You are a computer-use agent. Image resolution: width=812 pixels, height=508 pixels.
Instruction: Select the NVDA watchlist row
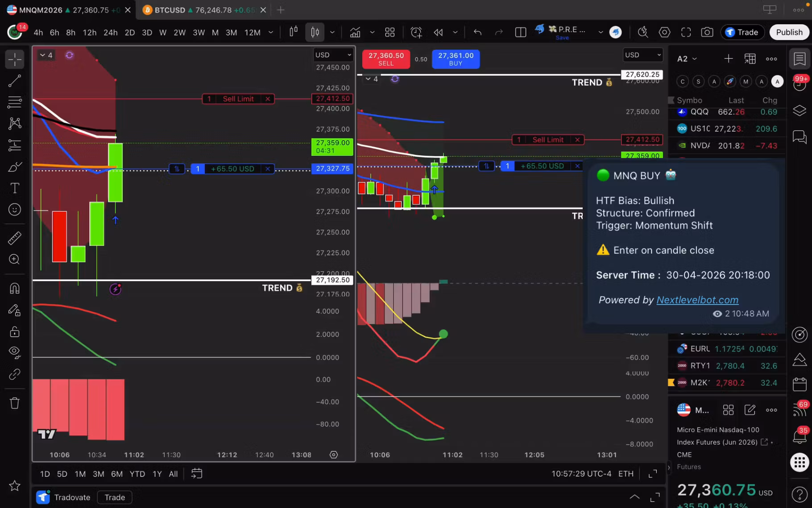tap(727, 146)
